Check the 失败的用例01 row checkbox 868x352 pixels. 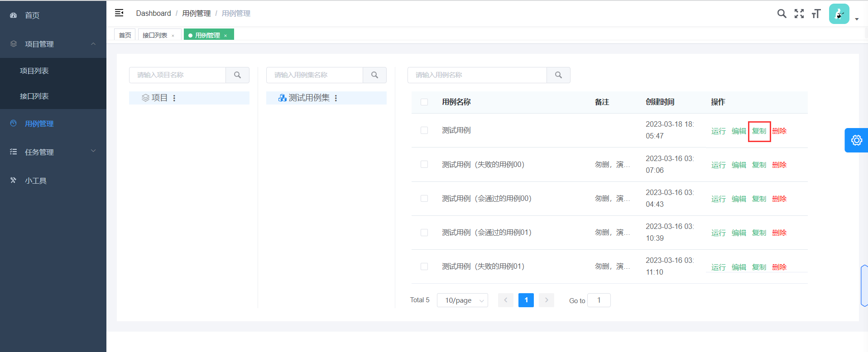pos(424,266)
